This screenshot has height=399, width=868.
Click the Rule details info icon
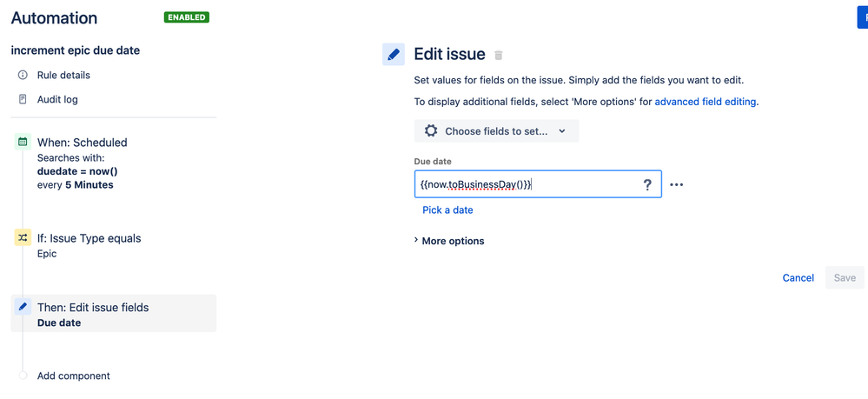23,75
